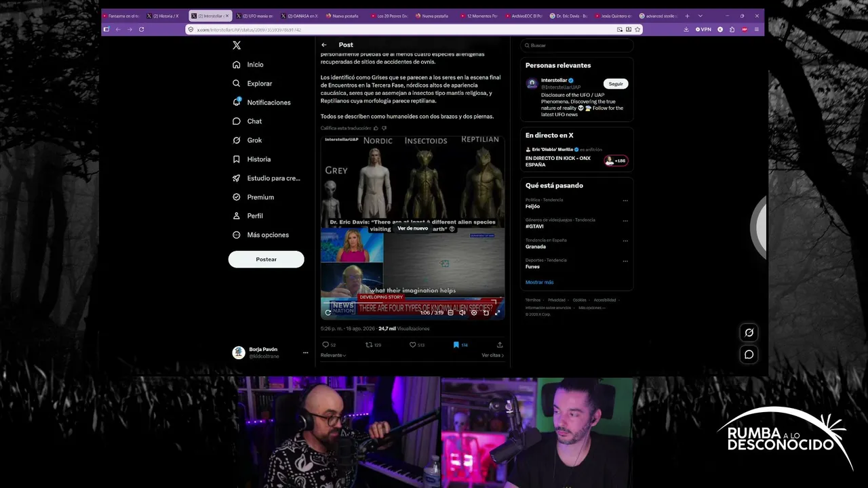This screenshot has width=868, height=488.
Task: Click the video replay button
Action: click(328, 312)
